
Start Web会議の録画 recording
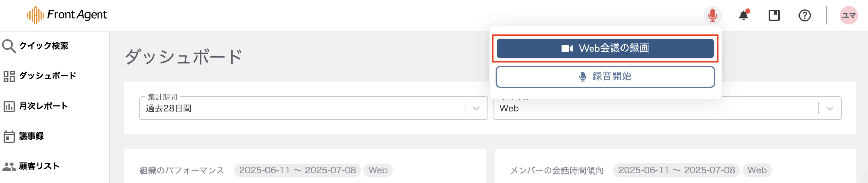coord(605,49)
